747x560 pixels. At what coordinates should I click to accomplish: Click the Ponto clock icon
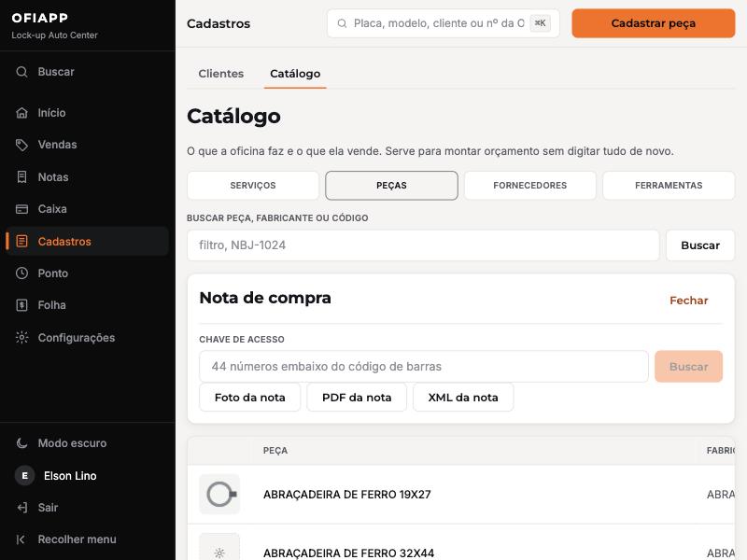[21, 273]
